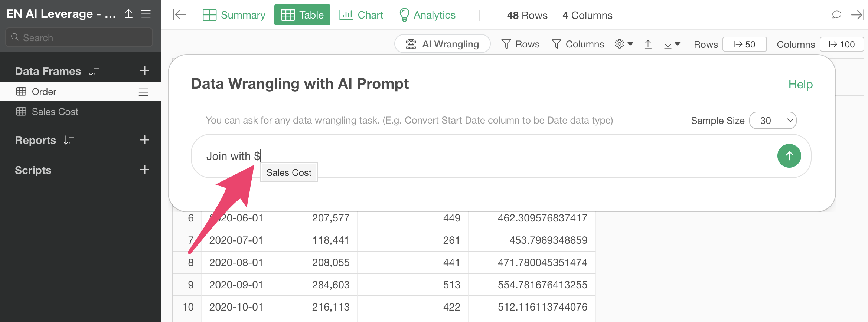This screenshot has width=868, height=322.
Task: Switch to the Chart tab
Action: pos(361,15)
